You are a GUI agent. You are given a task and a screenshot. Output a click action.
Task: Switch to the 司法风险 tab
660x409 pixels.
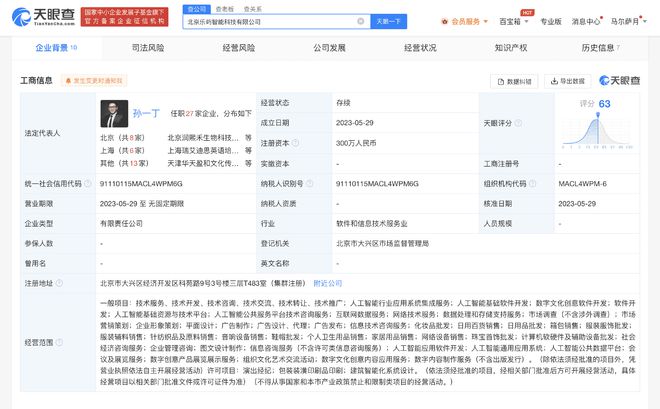148,48
